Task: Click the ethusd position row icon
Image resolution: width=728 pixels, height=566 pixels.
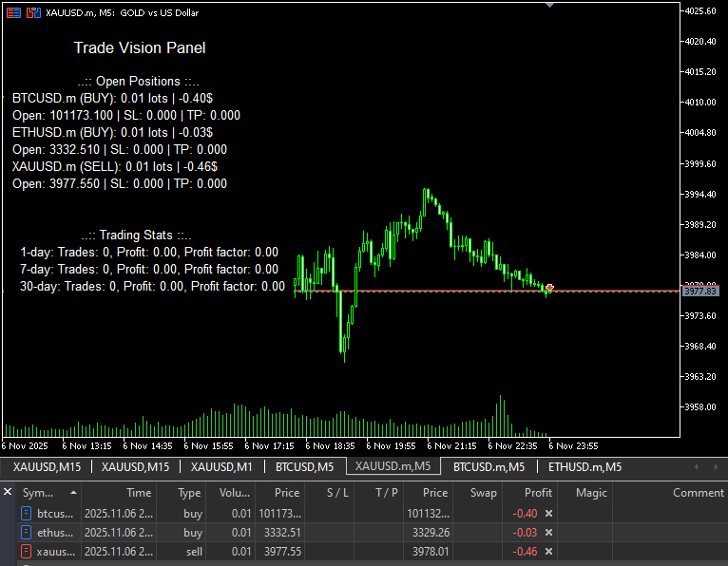Action: (27, 532)
